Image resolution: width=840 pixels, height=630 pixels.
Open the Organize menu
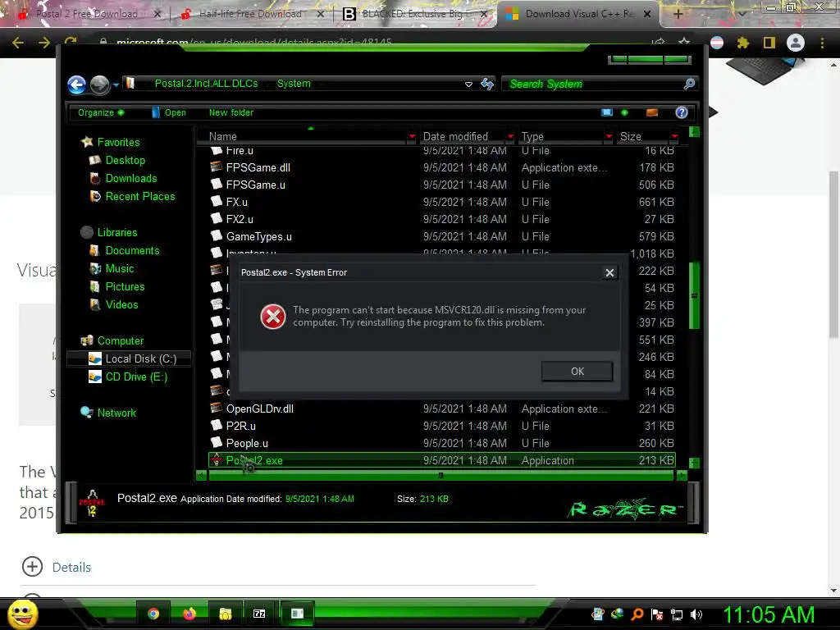click(101, 112)
